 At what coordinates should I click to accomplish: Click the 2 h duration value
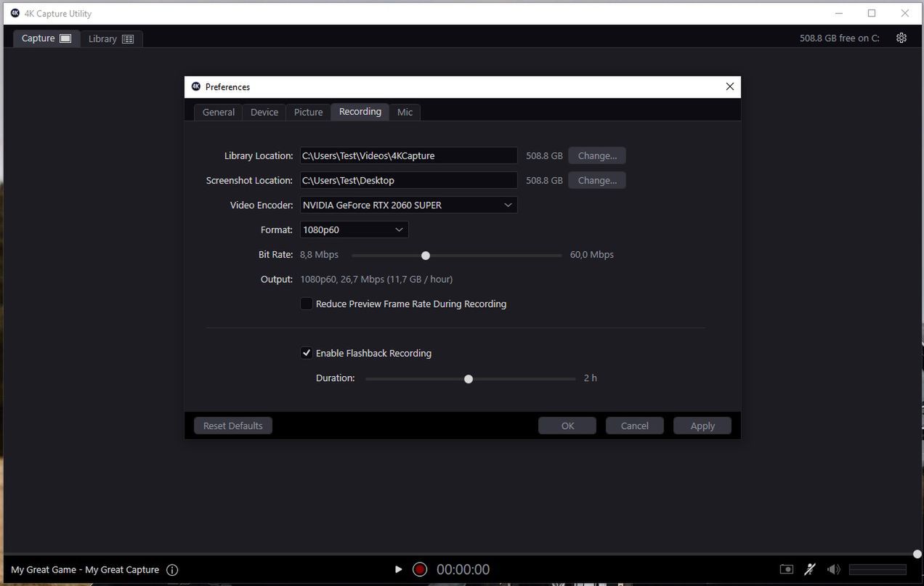(591, 378)
